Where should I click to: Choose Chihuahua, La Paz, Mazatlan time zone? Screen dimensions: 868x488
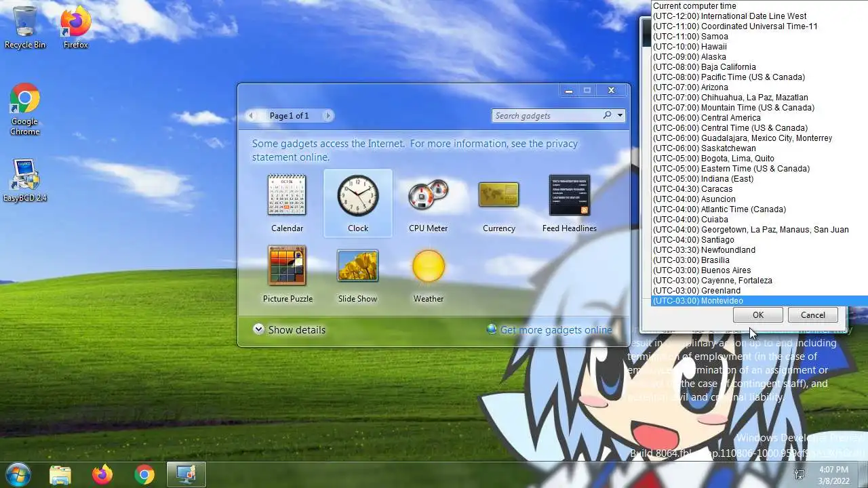point(759,98)
